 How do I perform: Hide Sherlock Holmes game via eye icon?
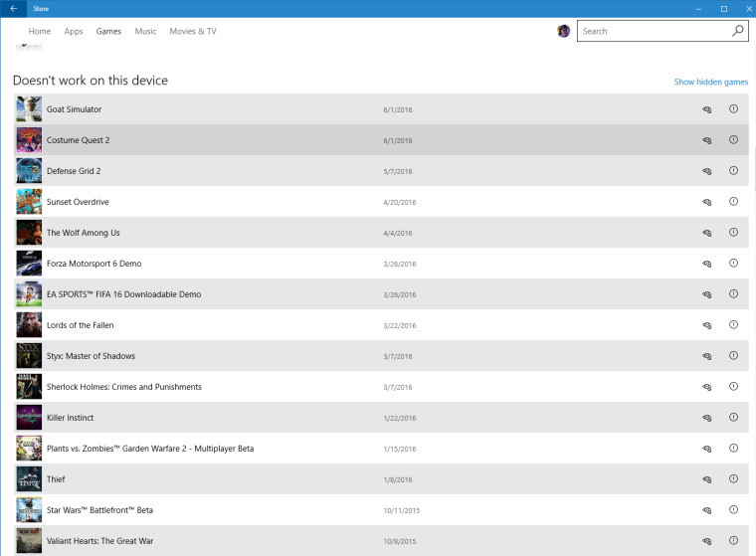click(x=707, y=387)
